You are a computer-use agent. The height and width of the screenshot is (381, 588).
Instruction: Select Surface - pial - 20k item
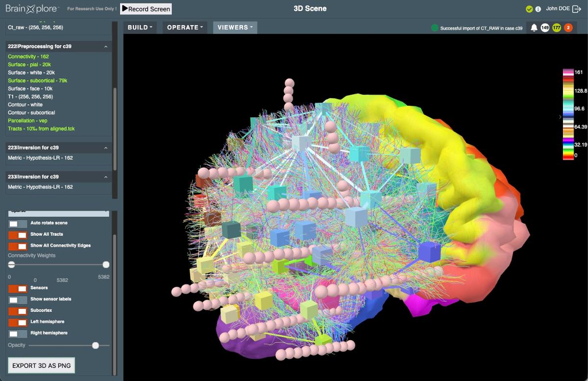tap(29, 65)
